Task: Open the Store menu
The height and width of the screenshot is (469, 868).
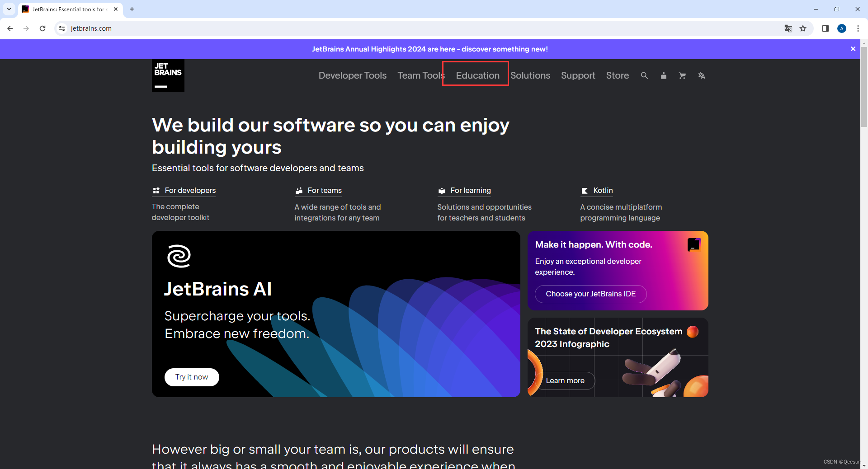Action: pyautogui.click(x=618, y=75)
